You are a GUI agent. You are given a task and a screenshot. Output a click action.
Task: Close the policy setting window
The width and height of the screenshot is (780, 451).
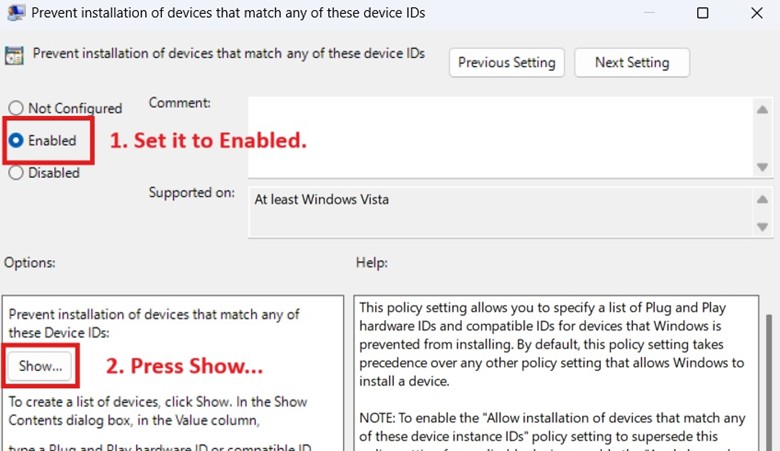[x=757, y=13]
